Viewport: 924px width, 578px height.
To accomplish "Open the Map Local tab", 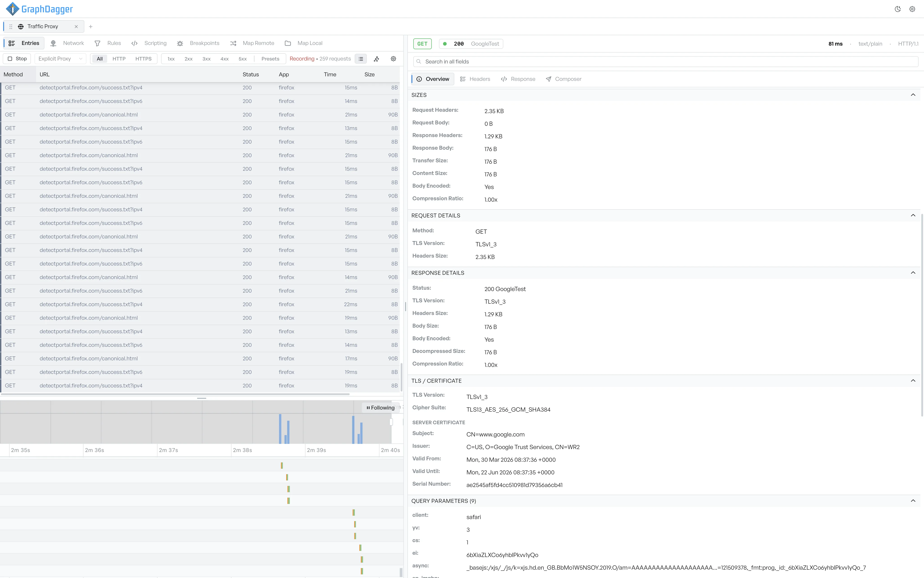I will point(304,43).
